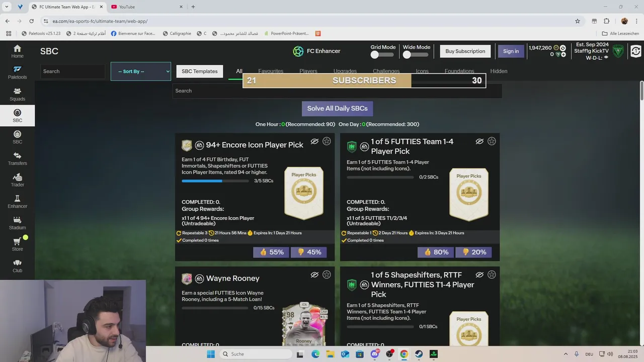Switch to the Hidden tab
Screen dimensions: 644x362
[499, 71]
